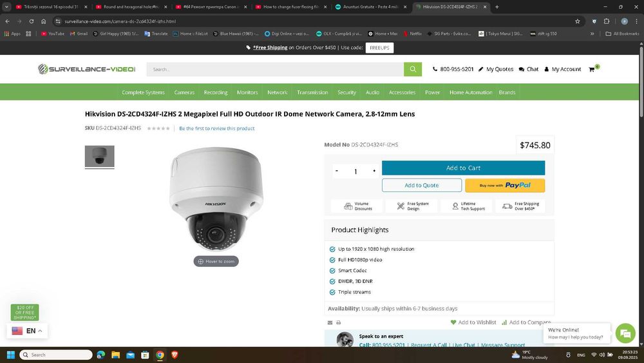Open Chrome extensions puzzle icon
This screenshot has height=363, width=644.
[607, 21]
